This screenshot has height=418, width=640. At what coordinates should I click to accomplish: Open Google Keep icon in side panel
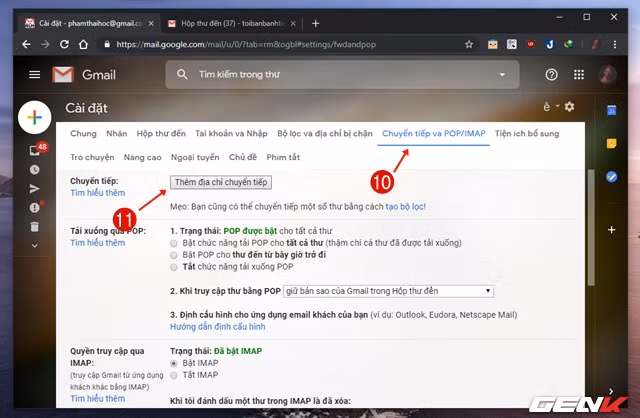[x=611, y=144]
